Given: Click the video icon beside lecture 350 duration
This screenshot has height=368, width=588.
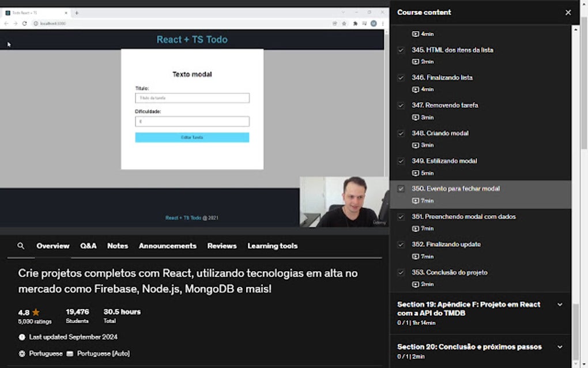Looking at the screenshot, I should [x=416, y=201].
